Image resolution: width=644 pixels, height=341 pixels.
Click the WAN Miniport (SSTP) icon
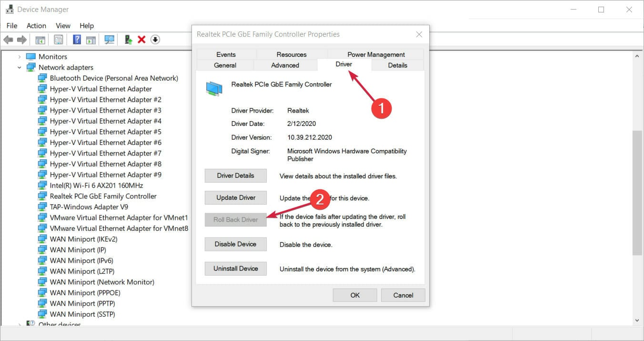pyautogui.click(x=42, y=314)
